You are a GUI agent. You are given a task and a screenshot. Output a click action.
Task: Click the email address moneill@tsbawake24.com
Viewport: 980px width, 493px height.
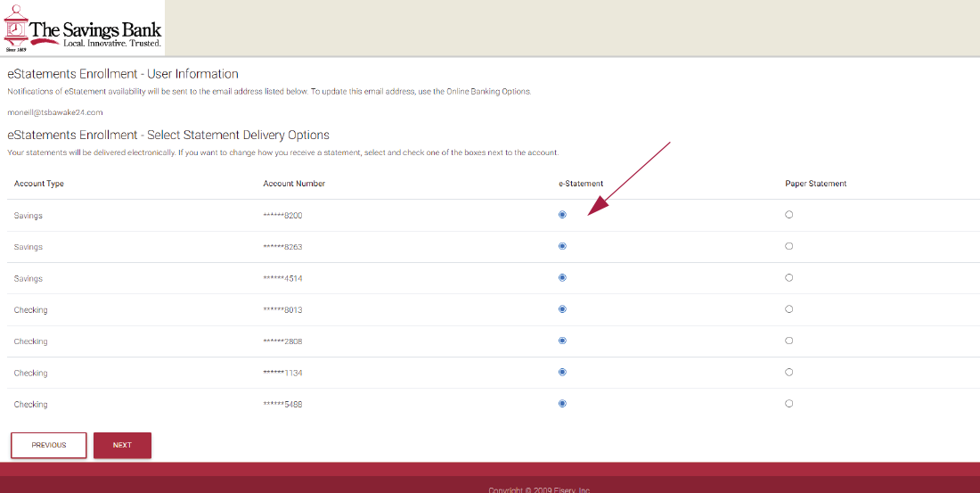(x=55, y=112)
